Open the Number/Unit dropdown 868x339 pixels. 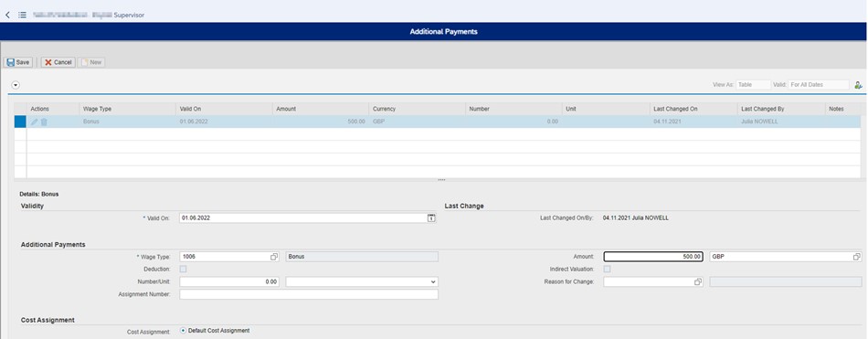362,282
